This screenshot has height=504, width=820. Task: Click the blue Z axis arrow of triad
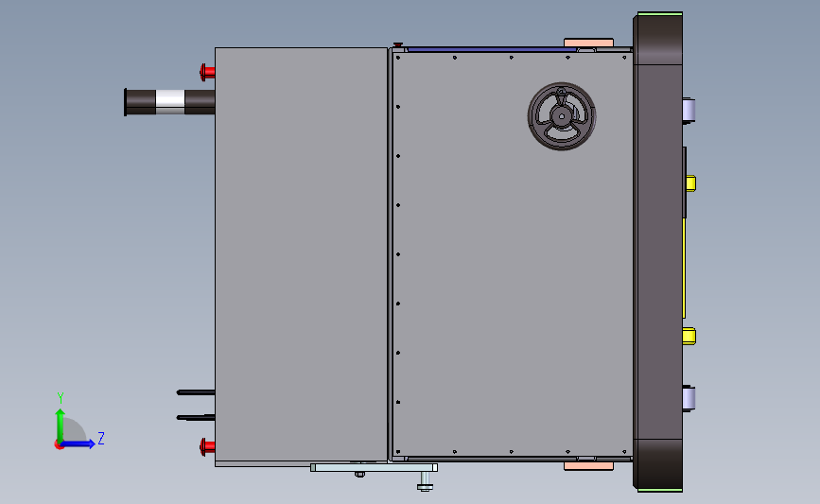click(79, 444)
